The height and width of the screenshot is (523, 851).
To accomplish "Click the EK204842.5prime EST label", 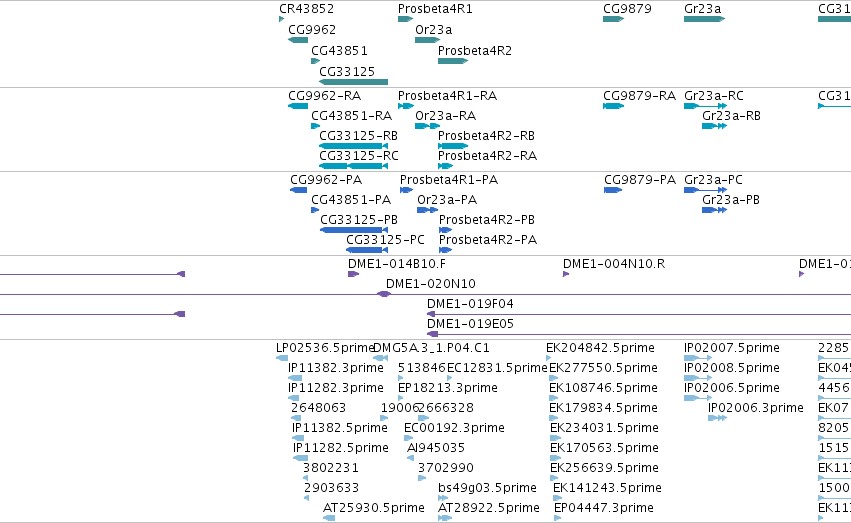I will click(600, 348).
